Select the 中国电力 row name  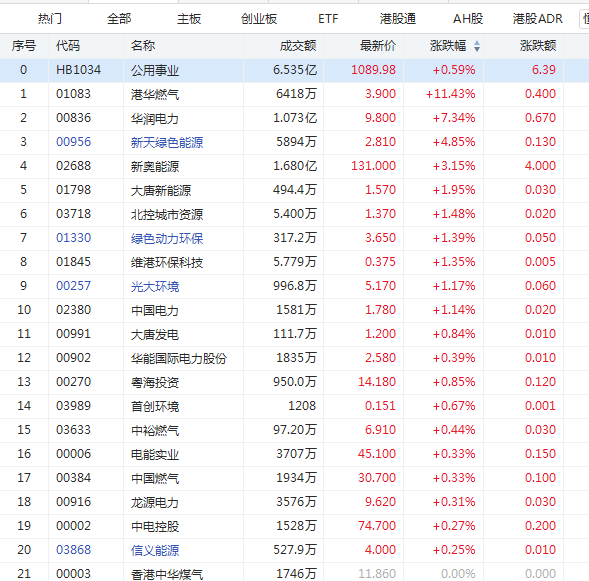(x=155, y=310)
